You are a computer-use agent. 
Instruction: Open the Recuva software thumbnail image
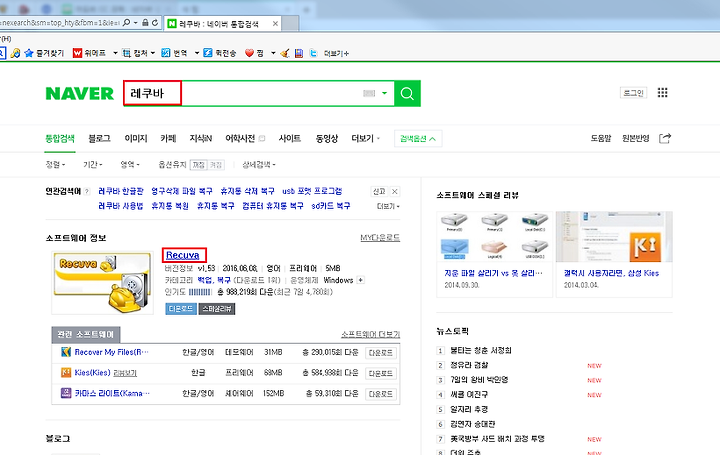click(102, 283)
